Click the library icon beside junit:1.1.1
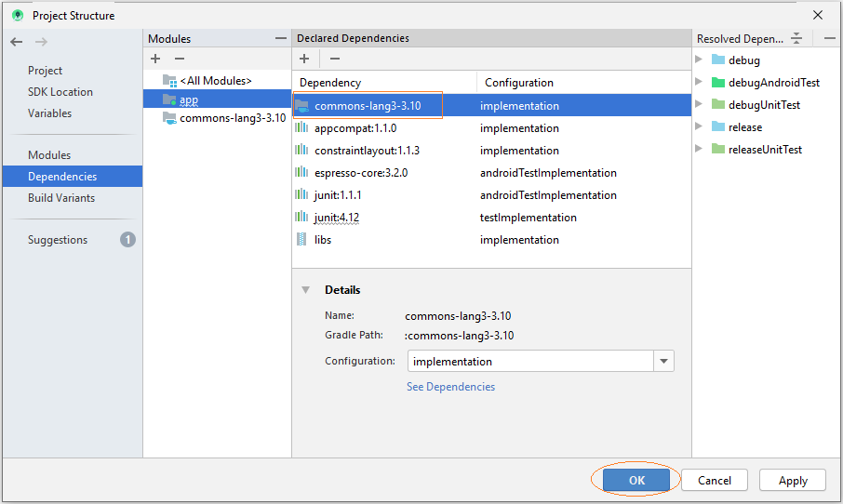Screen dimensions: 843x504 [301, 194]
